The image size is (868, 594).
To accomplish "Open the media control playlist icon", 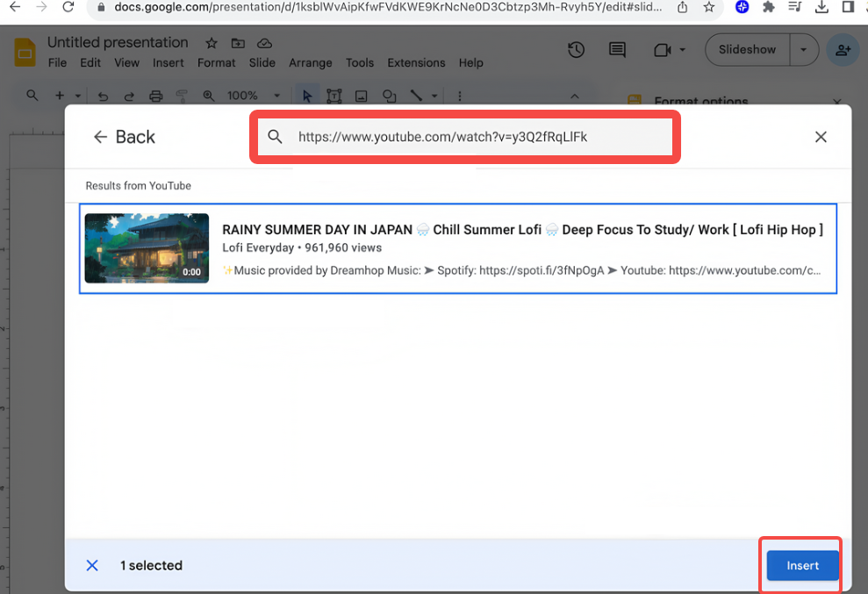I will click(x=795, y=7).
